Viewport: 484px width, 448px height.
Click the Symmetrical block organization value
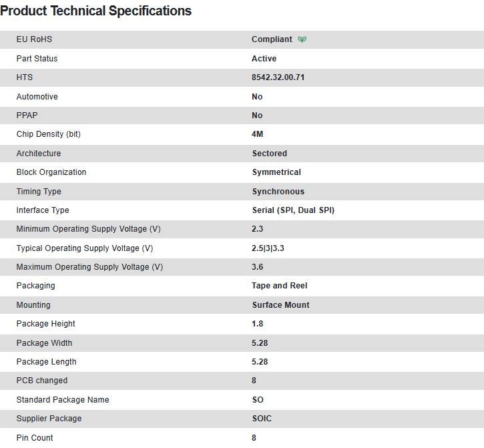click(276, 172)
